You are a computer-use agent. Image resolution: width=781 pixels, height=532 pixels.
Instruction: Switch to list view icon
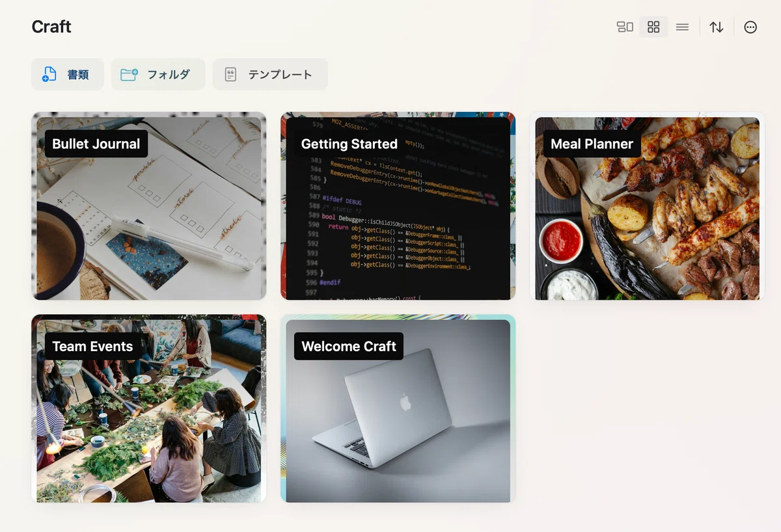682,27
